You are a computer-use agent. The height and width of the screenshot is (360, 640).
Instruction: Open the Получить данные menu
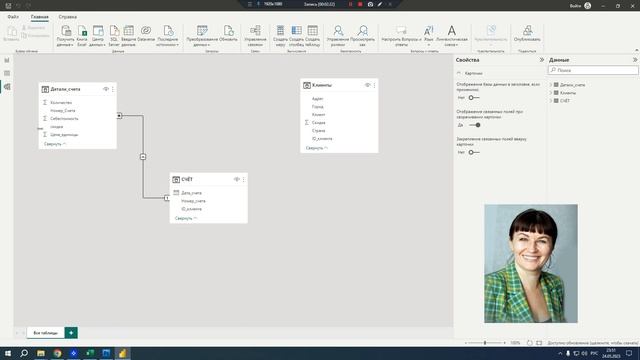click(65, 36)
